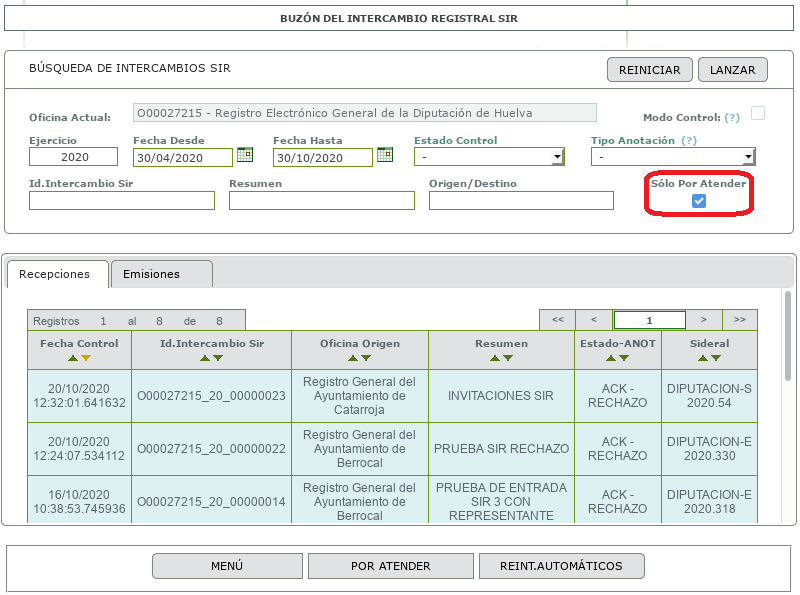The width and height of the screenshot is (800, 595).
Task: Sort Sideral column descending
Action: pyautogui.click(x=716, y=358)
